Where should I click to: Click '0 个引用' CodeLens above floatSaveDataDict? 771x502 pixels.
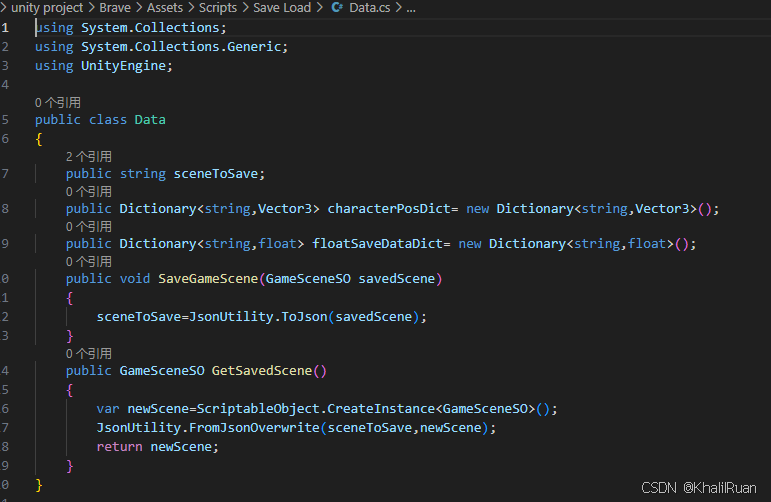coord(89,226)
